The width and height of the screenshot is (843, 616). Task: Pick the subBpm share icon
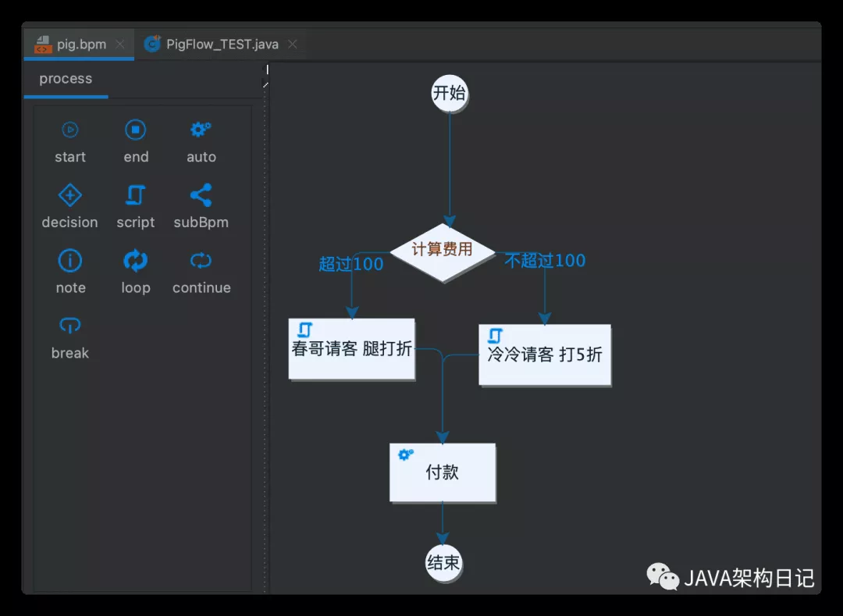click(x=201, y=195)
